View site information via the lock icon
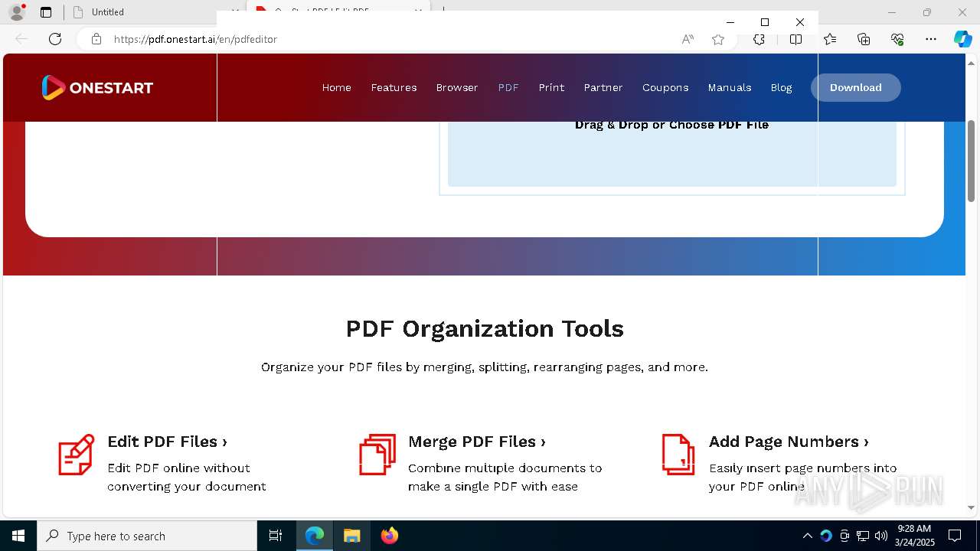This screenshot has height=551, width=980. 96,39
